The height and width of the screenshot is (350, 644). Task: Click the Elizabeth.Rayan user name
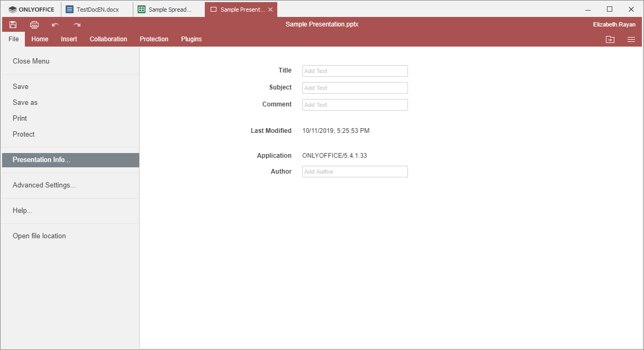click(614, 24)
